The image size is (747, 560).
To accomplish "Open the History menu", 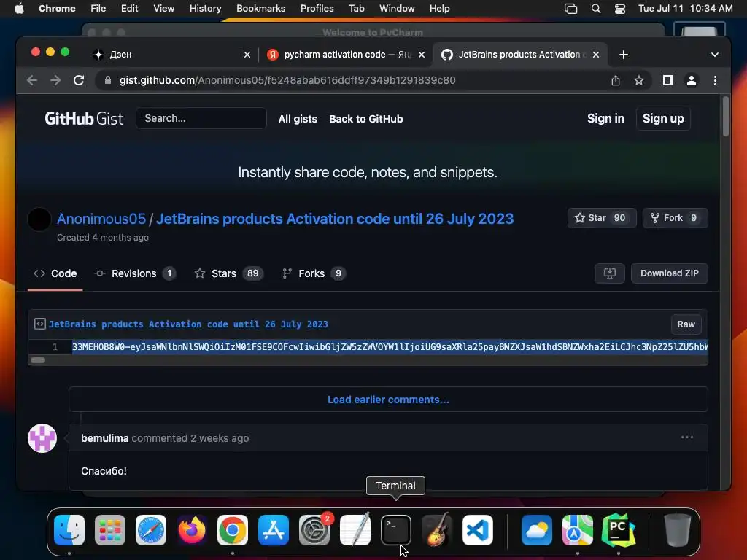I will point(205,9).
